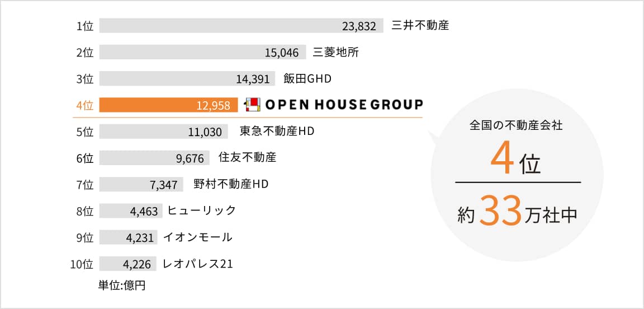Select the イオンモール label
The image size is (644, 309).
(x=197, y=237)
